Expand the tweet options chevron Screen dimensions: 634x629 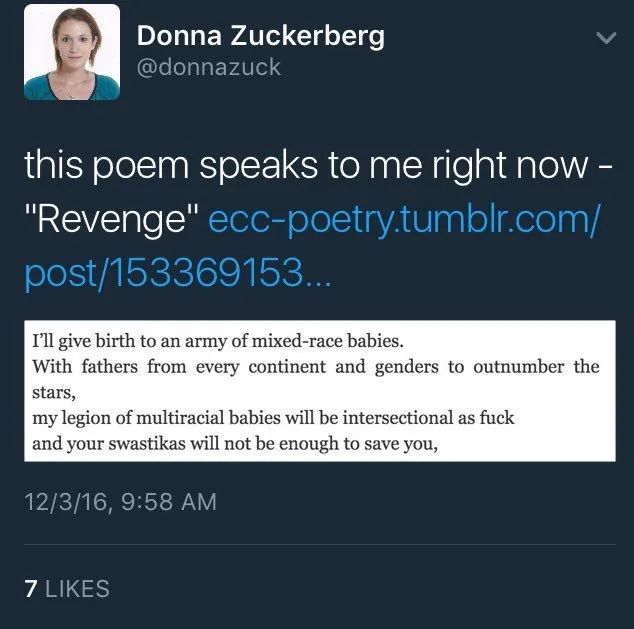pyautogui.click(x=604, y=38)
